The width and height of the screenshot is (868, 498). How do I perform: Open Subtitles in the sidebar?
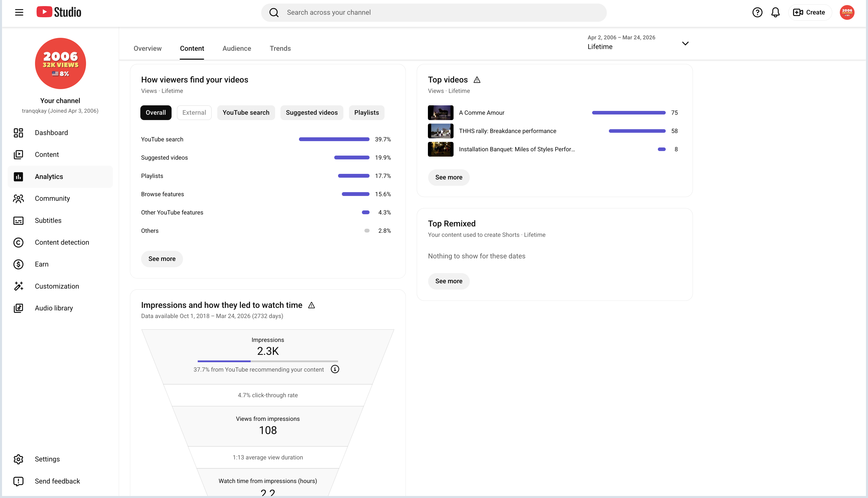click(60, 221)
